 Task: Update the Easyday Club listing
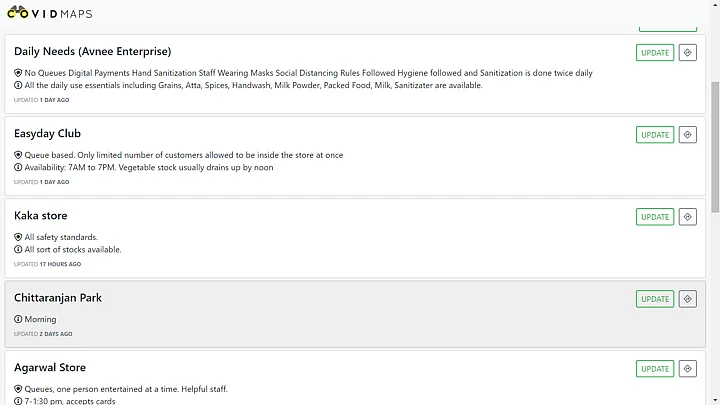pyautogui.click(x=655, y=135)
